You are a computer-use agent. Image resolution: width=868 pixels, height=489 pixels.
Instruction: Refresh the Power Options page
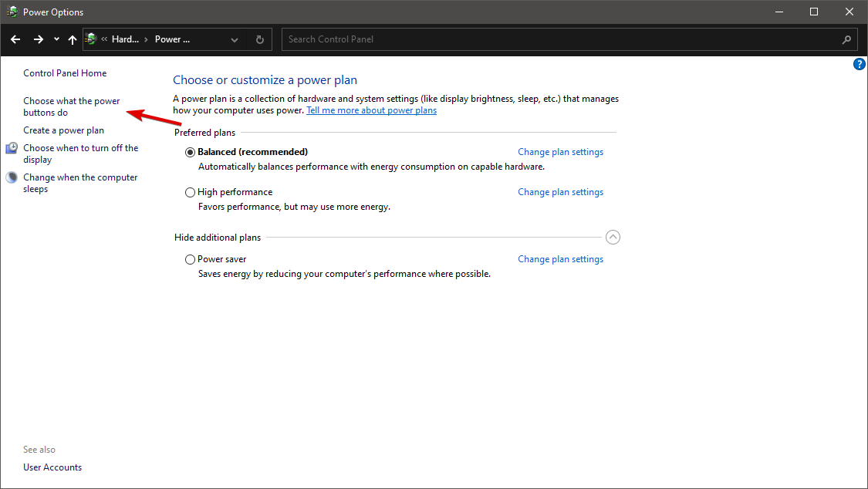click(259, 39)
